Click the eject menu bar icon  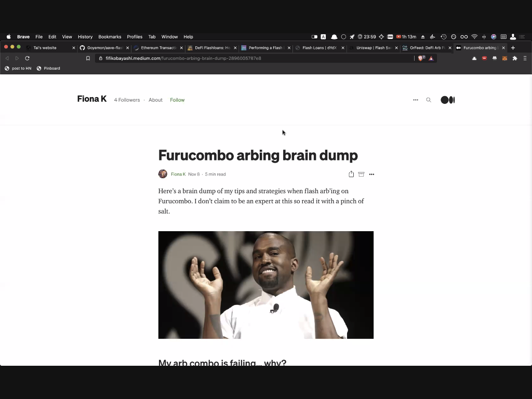click(x=423, y=37)
